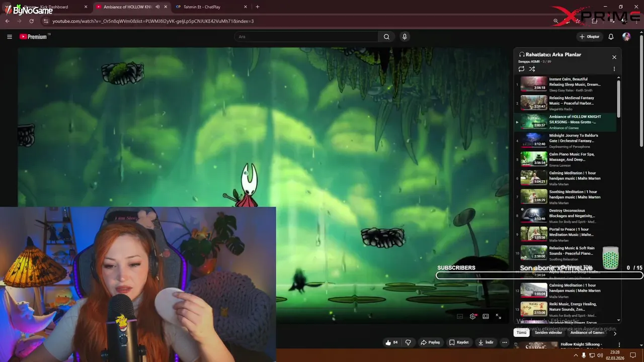Open the Serappu ASMR playlist owner link

click(x=529, y=61)
